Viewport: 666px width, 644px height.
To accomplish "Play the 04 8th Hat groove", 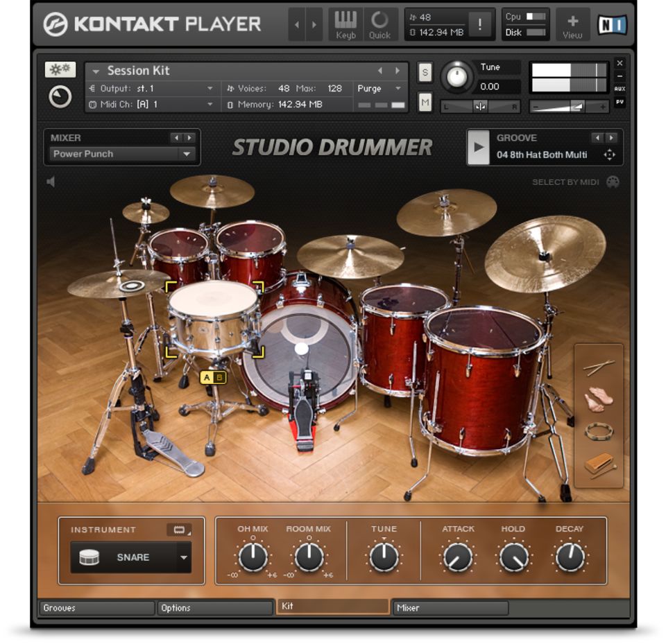I will 478,147.
